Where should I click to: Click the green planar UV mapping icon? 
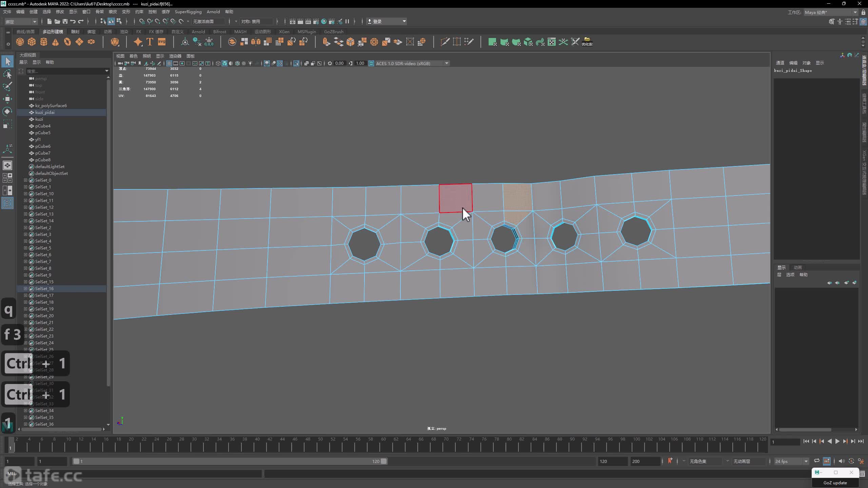coord(492,42)
